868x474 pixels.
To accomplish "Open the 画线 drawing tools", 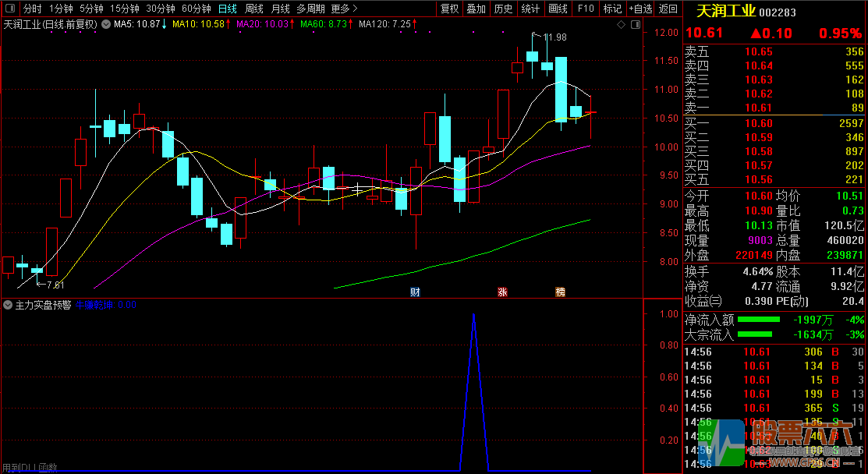I will [x=558, y=9].
